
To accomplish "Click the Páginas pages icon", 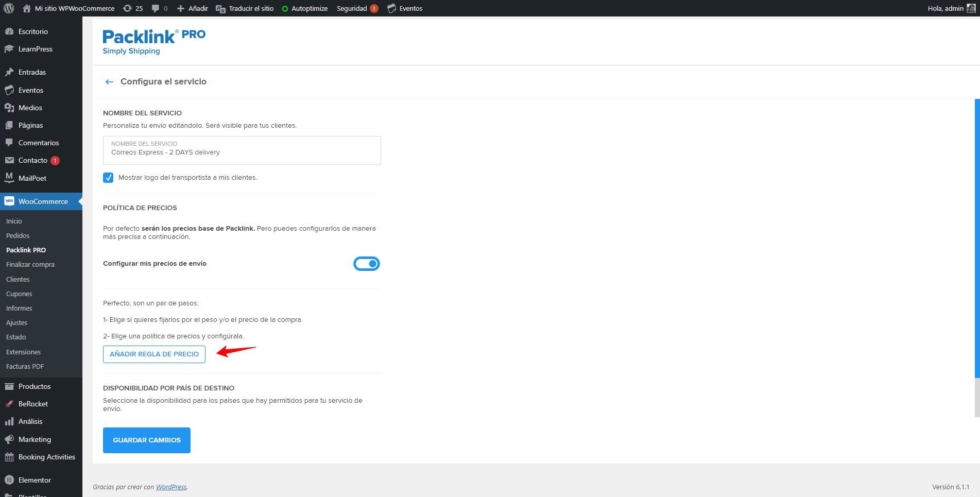I will (x=9, y=125).
